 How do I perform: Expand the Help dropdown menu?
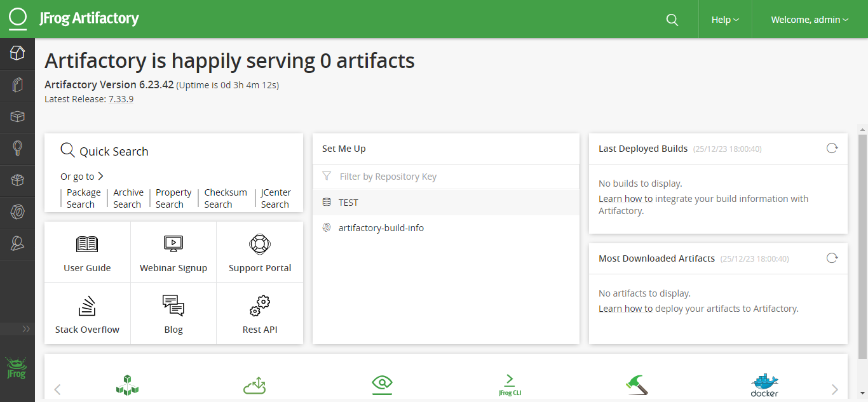[x=725, y=20]
